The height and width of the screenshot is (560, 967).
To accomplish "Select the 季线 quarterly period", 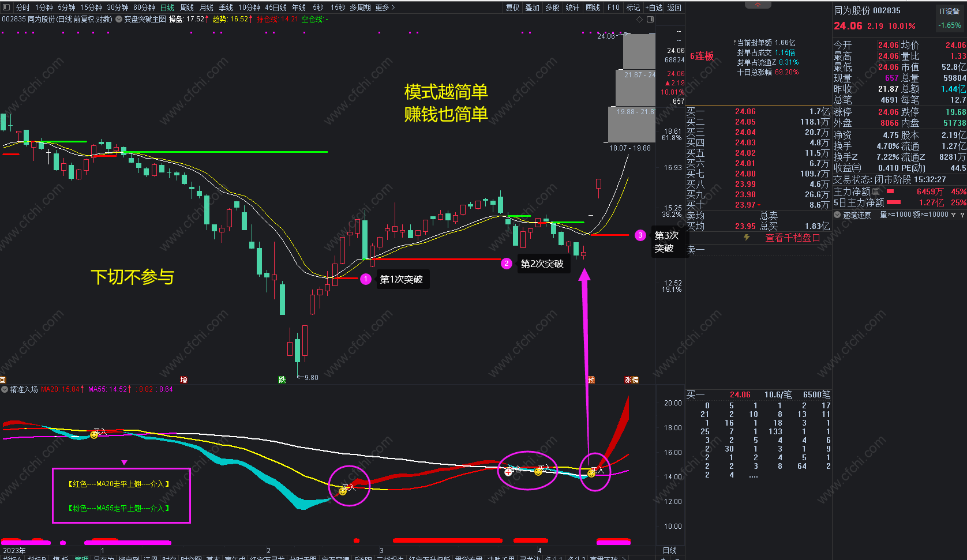I will coord(226,7).
